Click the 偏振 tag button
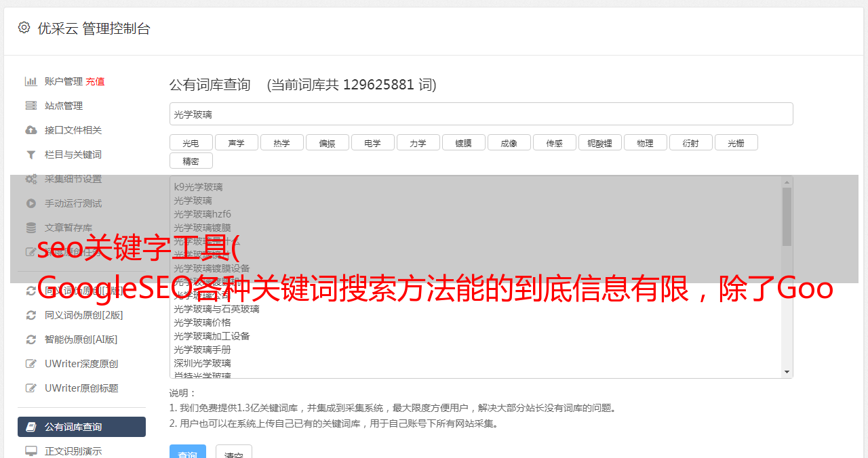The image size is (868, 458). [328, 143]
